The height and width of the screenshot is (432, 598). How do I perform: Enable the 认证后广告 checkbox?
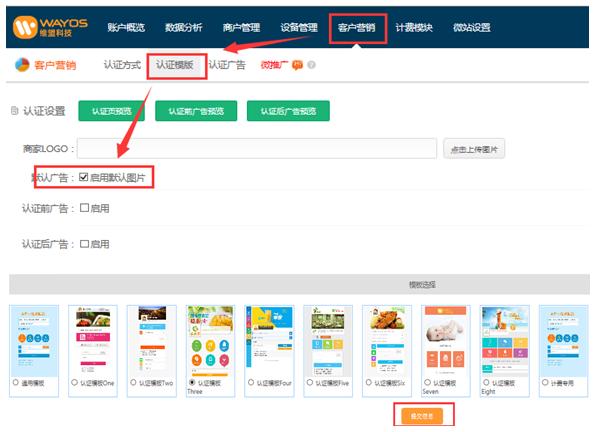pos(84,244)
